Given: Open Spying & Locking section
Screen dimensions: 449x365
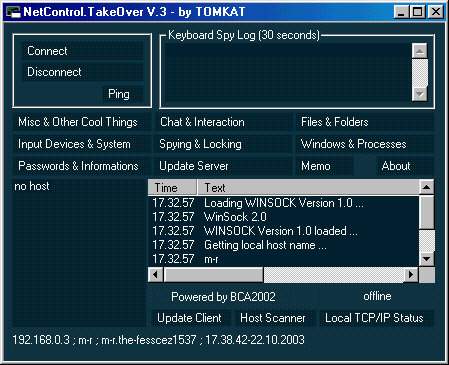Looking at the screenshot, I should point(223,144).
